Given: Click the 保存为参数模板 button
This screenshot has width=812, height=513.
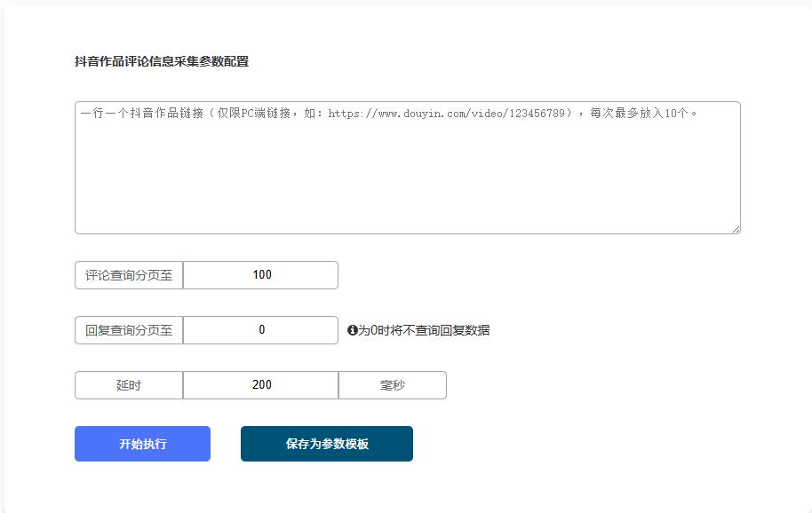Looking at the screenshot, I should (x=327, y=444).
